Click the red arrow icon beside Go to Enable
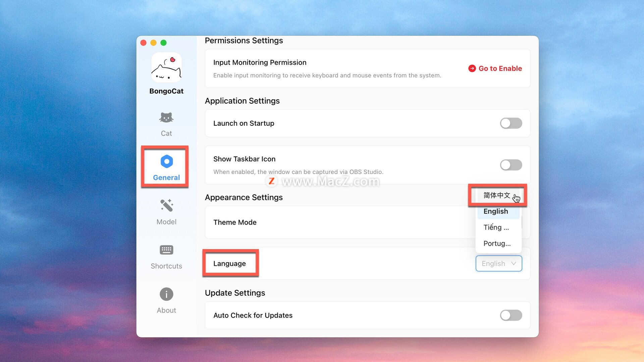Screen dimensions: 644x362 coord(472,68)
